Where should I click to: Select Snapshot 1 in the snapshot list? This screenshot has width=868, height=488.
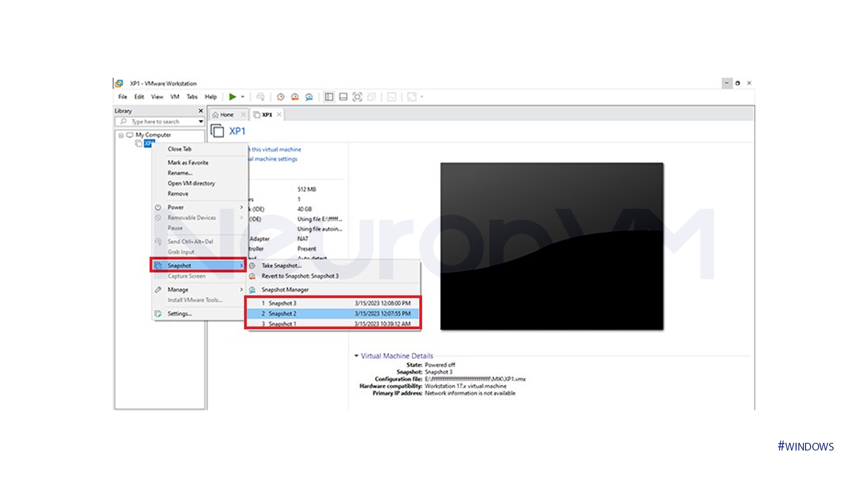[x=334, y=324]
